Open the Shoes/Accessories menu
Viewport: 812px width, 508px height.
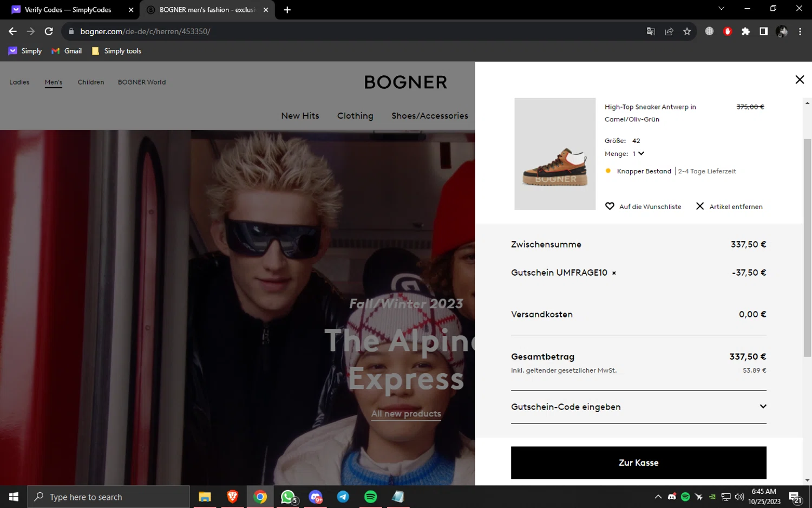[x=430, y=116]
